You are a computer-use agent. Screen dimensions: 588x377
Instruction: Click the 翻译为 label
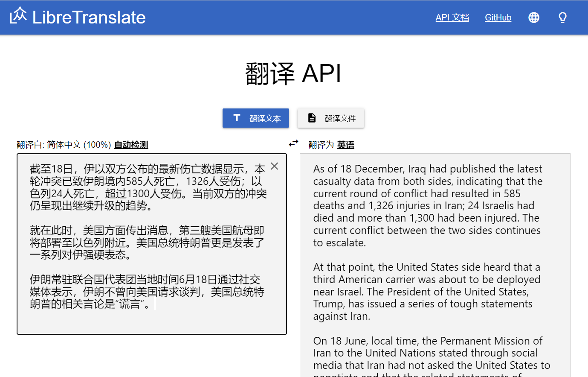click(x=321, y=145)
